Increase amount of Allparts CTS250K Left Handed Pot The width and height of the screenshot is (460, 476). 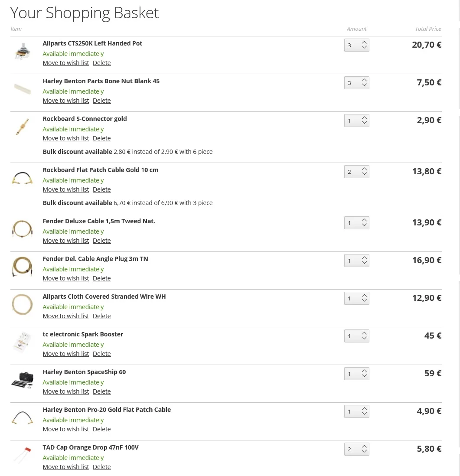tap(364, 42)
